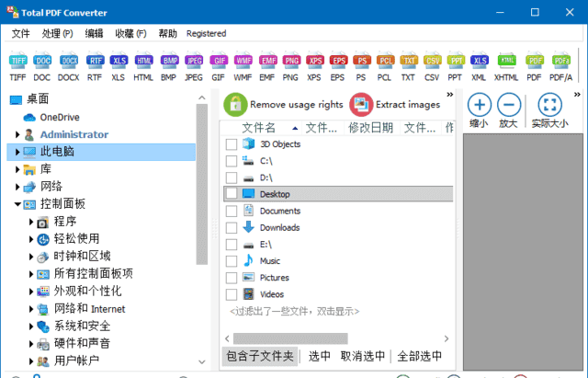Image resolution: width=588 pixels, height=378 pixels.
Task: Expand the 时钟和区域 node arrow
Action: coord(31,257)
